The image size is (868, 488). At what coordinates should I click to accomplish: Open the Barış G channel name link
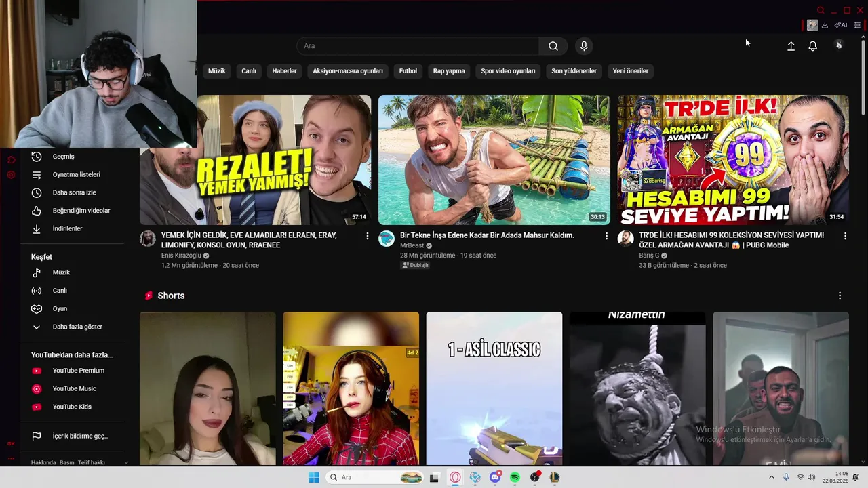point(649,256)
